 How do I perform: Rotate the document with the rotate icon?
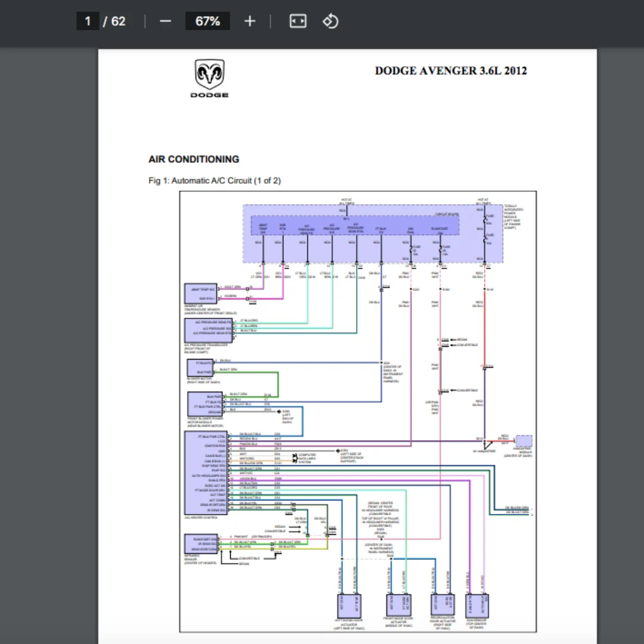pyautogui.click(x=330, y=21)
